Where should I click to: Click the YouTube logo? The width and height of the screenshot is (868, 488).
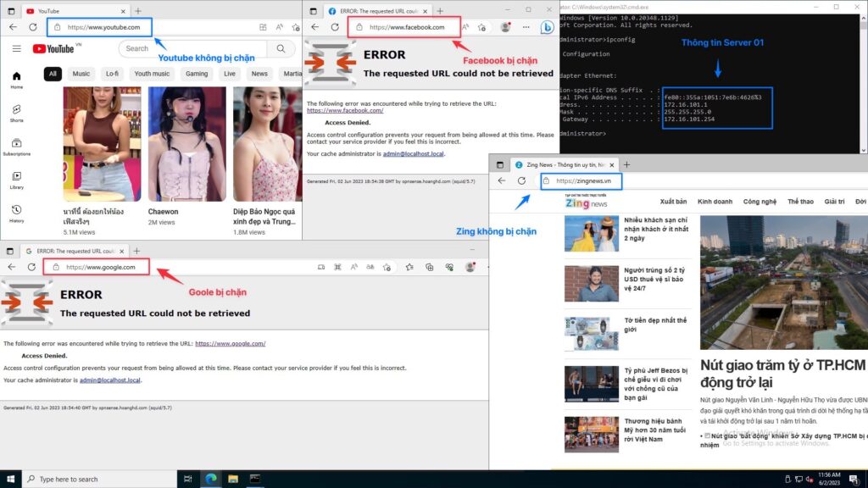point(53,48)
